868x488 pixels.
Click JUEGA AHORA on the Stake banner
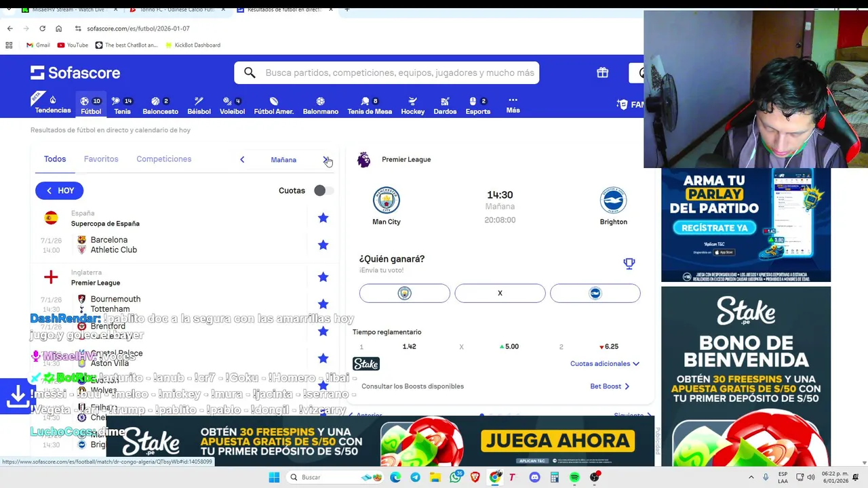pyautogui.click(x=559, y=441)
